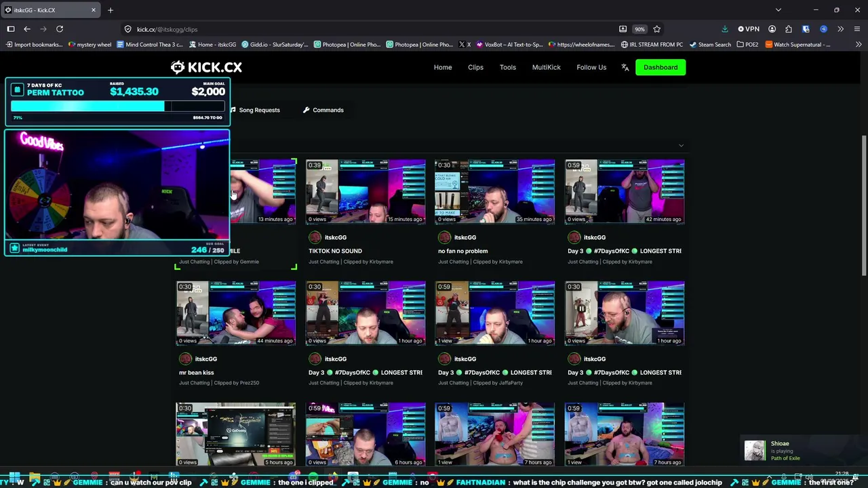
Task: Show more toolbar items chevron
Action: tap(840, 29)
